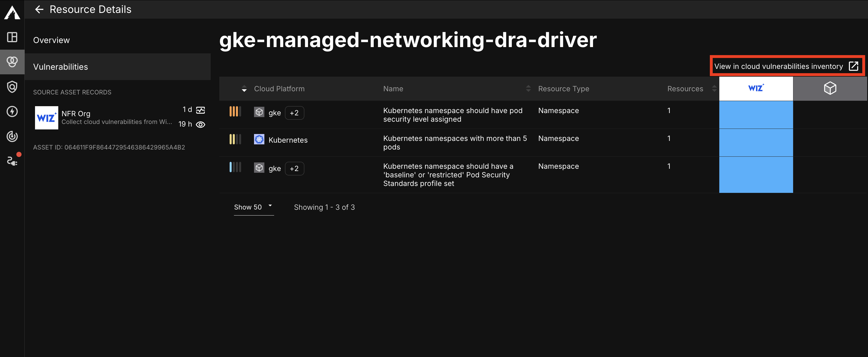This screenshot has width=868, height=357.
Task: Click the activity monitor icon beside 1 d
Action: (x=200, y=110)
